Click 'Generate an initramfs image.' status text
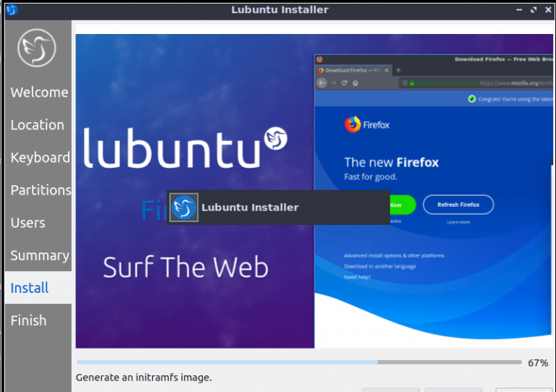This screenshot has width=556, height=392. (143, 378)
